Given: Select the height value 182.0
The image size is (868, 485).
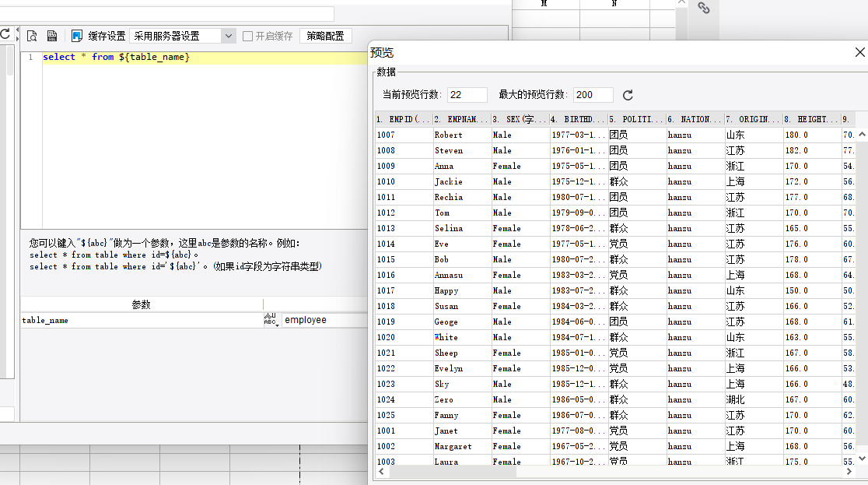Looking at the screenshot, I should coord(812,150).
